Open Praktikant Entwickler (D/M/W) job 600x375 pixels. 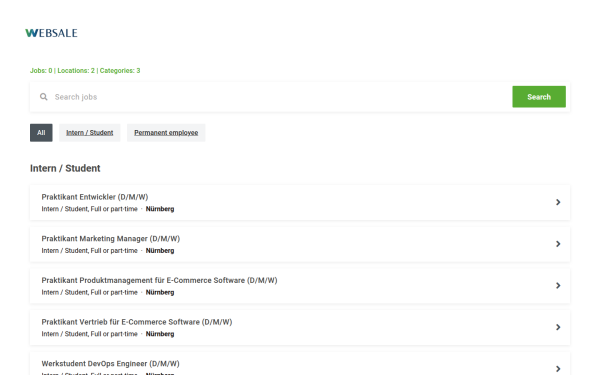[x=300, y=202]
